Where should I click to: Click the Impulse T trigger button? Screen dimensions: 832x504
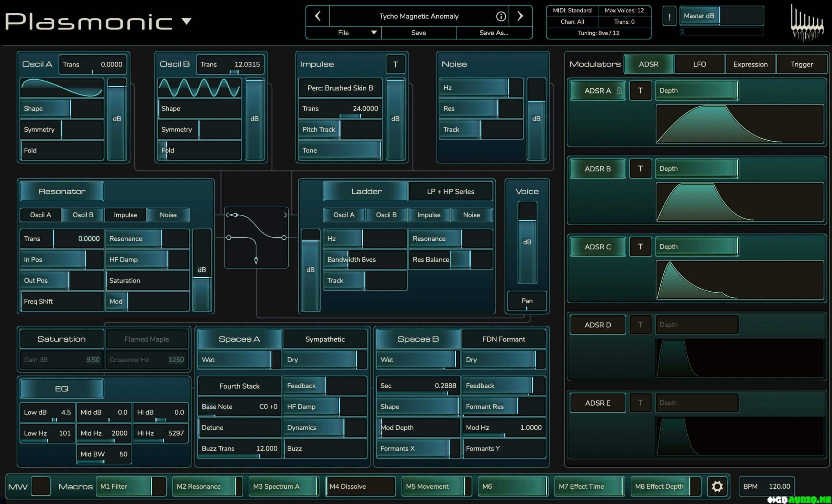(396, 64)
